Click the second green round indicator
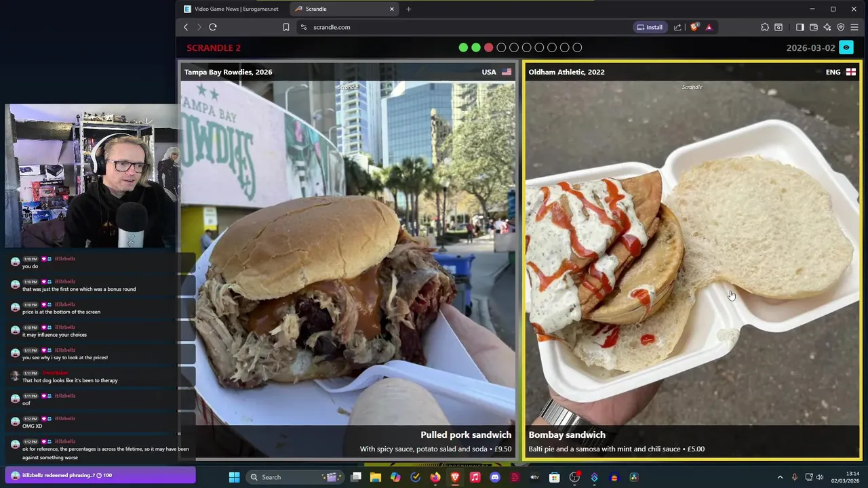Image resolution: width=868 pixels, height=488 pixels. tap(476, 47)
